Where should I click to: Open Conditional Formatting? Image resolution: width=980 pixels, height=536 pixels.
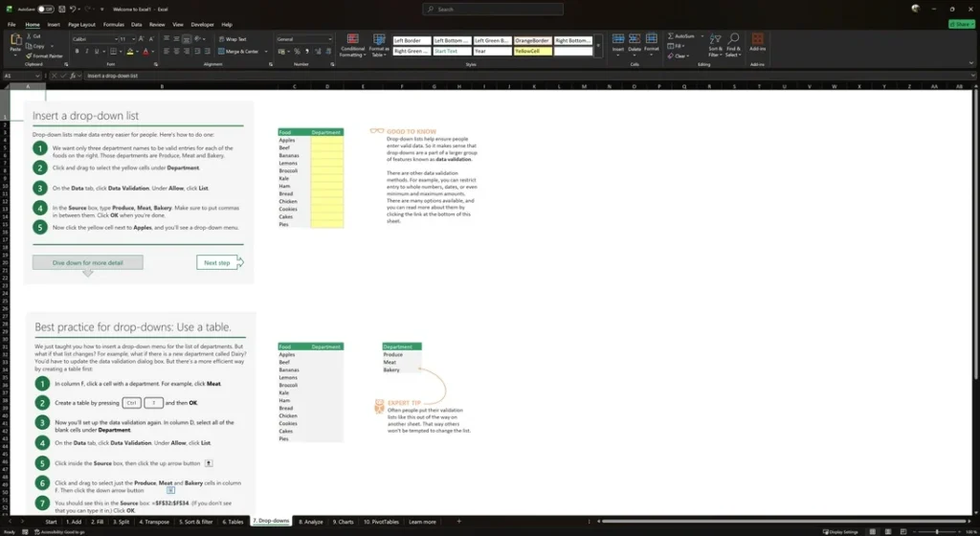click(x=352, y=45)
